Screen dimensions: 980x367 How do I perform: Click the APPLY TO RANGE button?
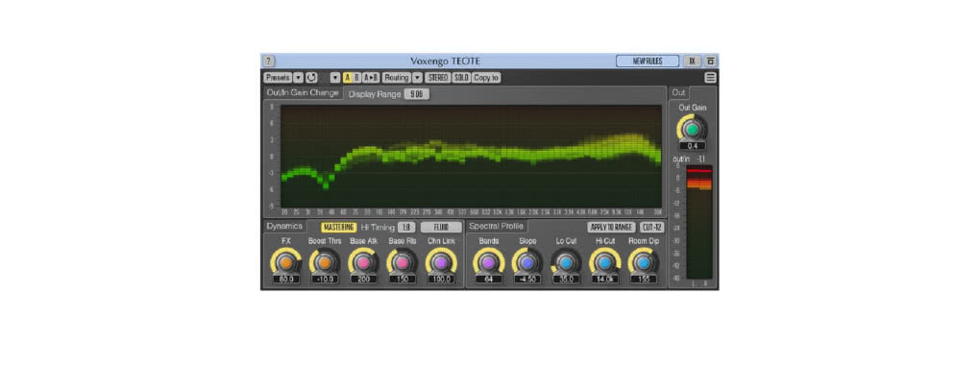click(x=611, y=228)
